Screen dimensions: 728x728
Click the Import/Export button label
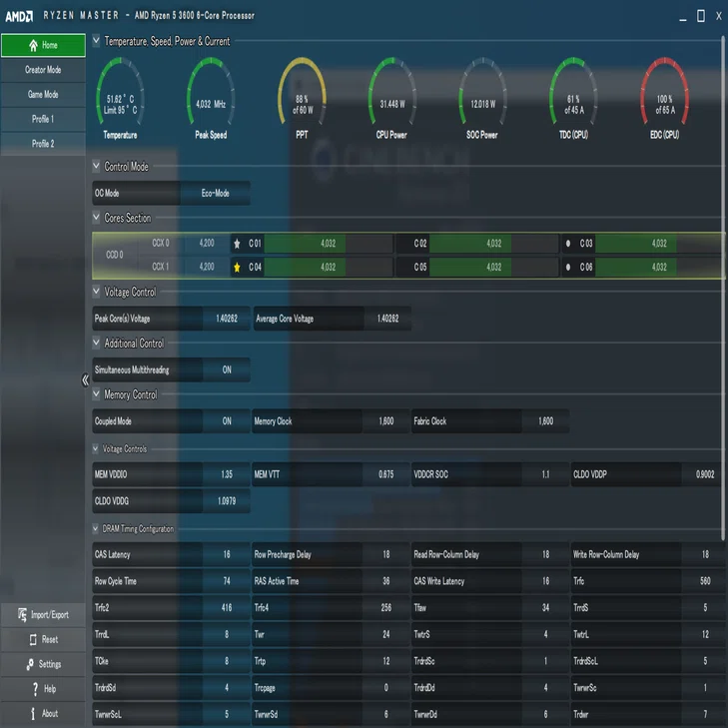click(x=50, y=615)
